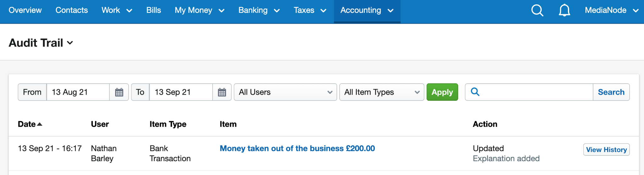
Task: Click the Search button
Action: point(611,92)
